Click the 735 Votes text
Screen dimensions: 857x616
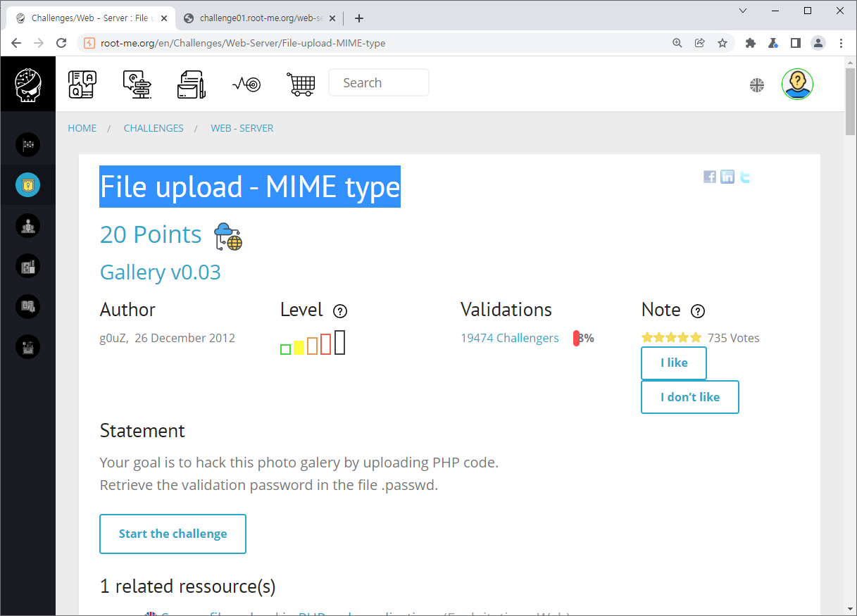[x=734, y=338]
